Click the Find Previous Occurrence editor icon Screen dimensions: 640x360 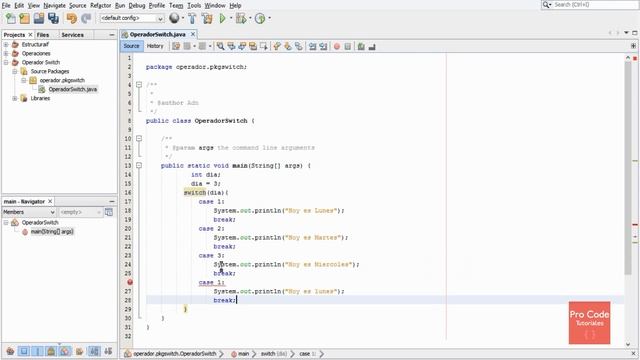tap(231, 46)
